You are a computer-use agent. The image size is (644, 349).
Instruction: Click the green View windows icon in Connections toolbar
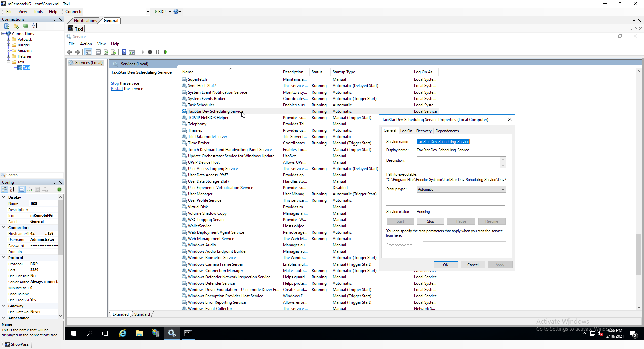[25, 26]
